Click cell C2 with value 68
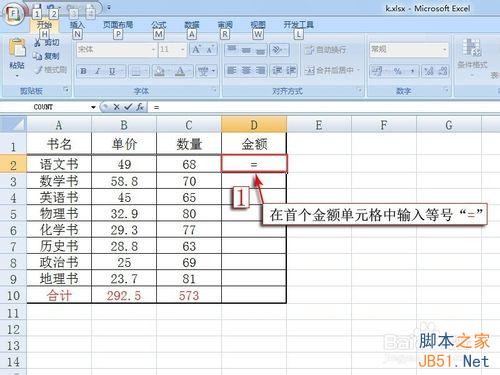Viewport: 500px width, 375px height. point(189,164)
